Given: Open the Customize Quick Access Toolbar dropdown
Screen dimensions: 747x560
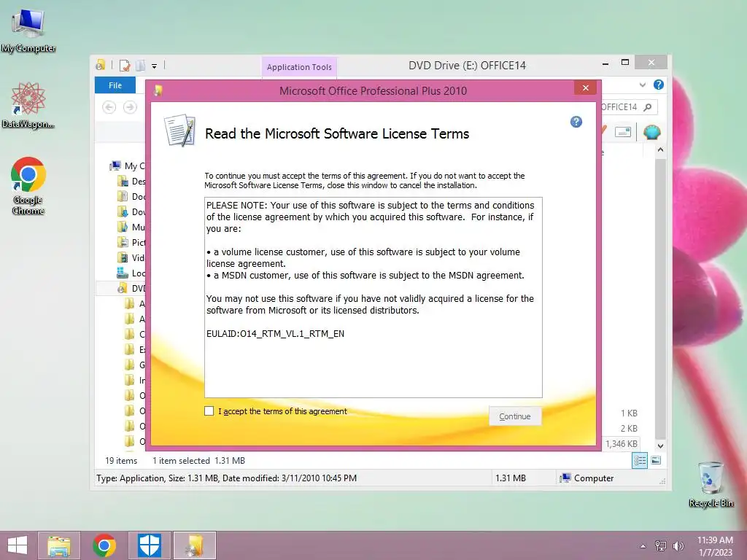Looking at the screenshot, I should click(x=155, y=66).
